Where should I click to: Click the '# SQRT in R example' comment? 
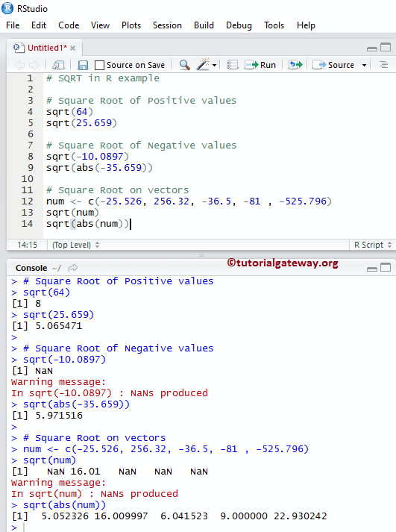coord(103,78)
